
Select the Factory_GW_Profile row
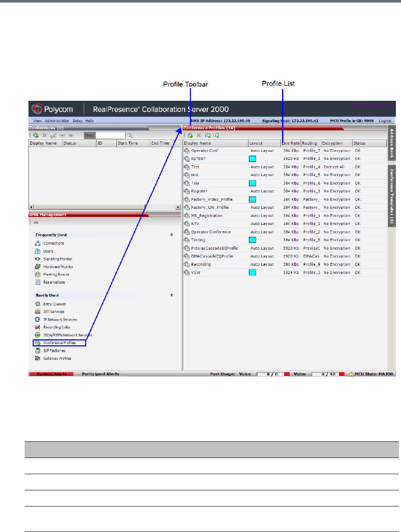[285, 208]
